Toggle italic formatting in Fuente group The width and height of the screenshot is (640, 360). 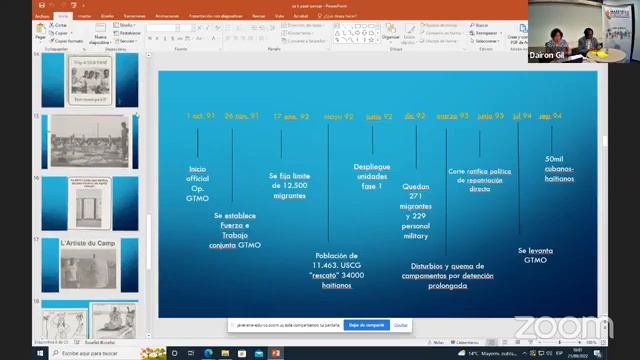coord(157,38)
